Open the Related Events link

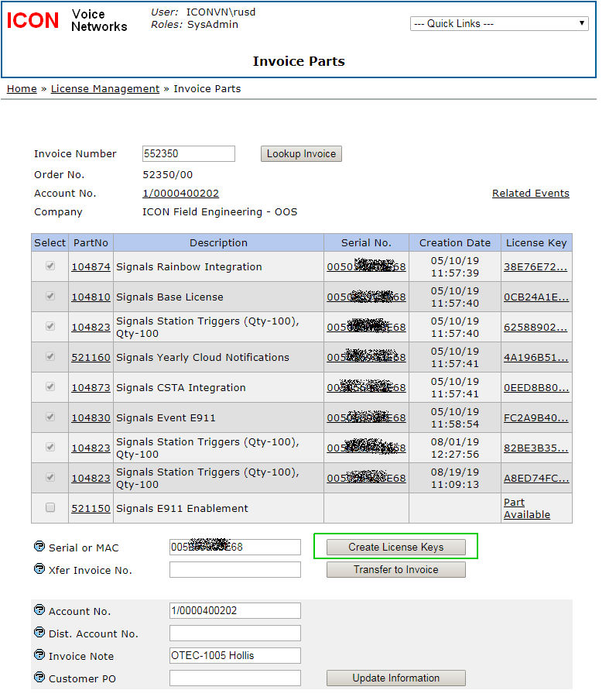[x=531, y=194]
